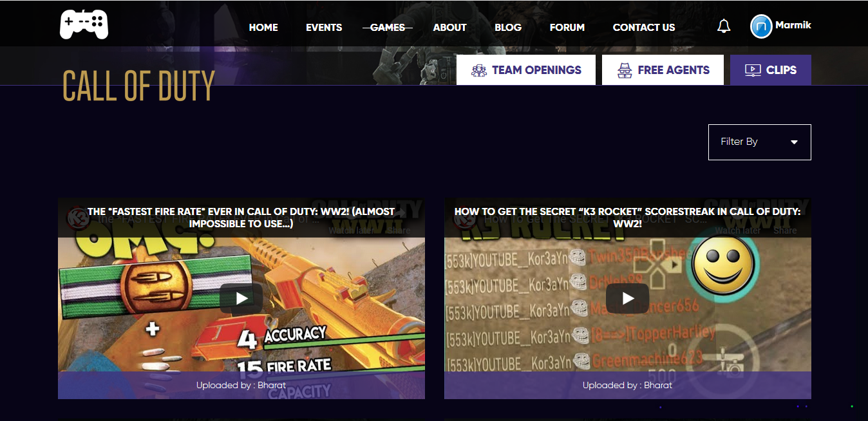Click the monitor icon in Clips
Screen dimensions: 868x421
tap(752, 70)
